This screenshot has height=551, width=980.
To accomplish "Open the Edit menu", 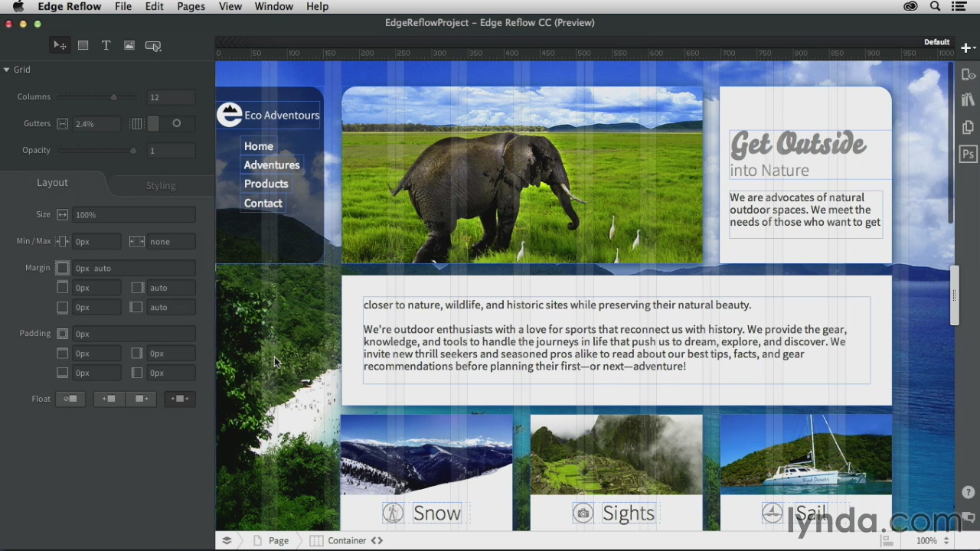I will pos(155,6).
